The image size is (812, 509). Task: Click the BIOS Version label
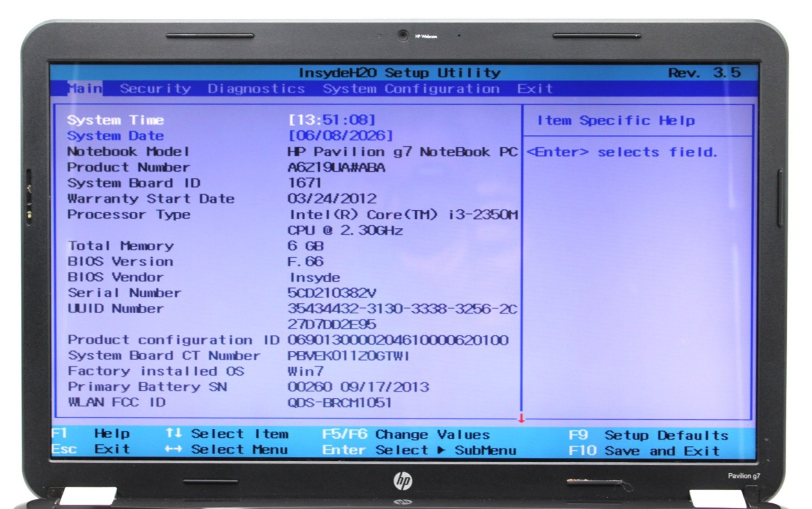120,262
